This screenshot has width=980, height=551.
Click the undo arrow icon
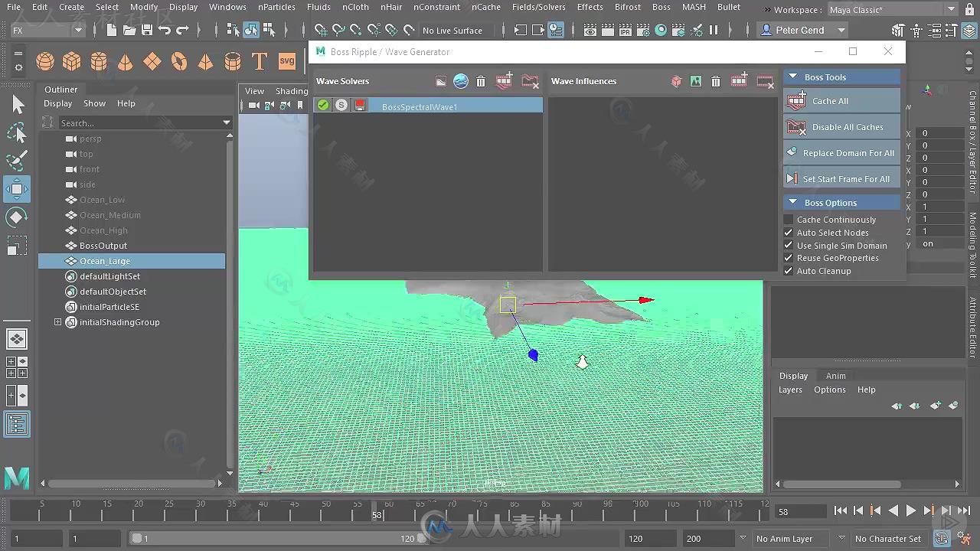(x=165, y=30)
